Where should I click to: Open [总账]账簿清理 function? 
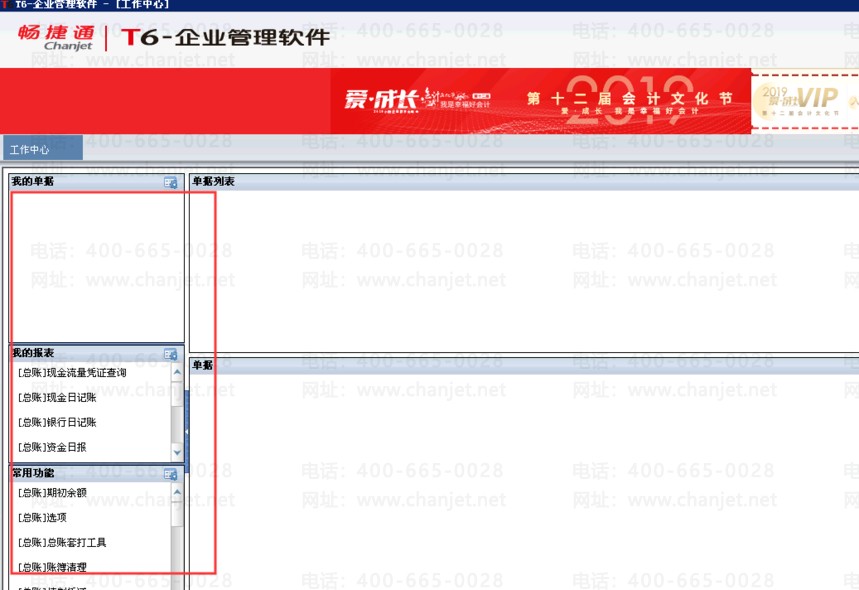pyautogui.click(x=52, y=567)
